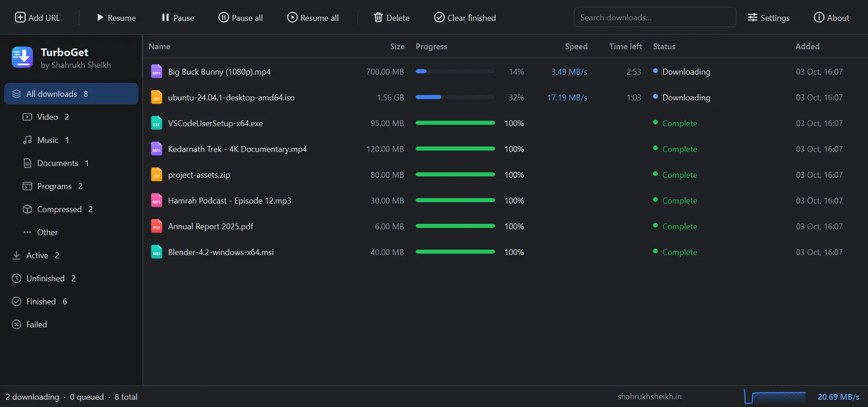Clear finished downloads
This screenshot has width=868, height=407.
pos(465,18)
